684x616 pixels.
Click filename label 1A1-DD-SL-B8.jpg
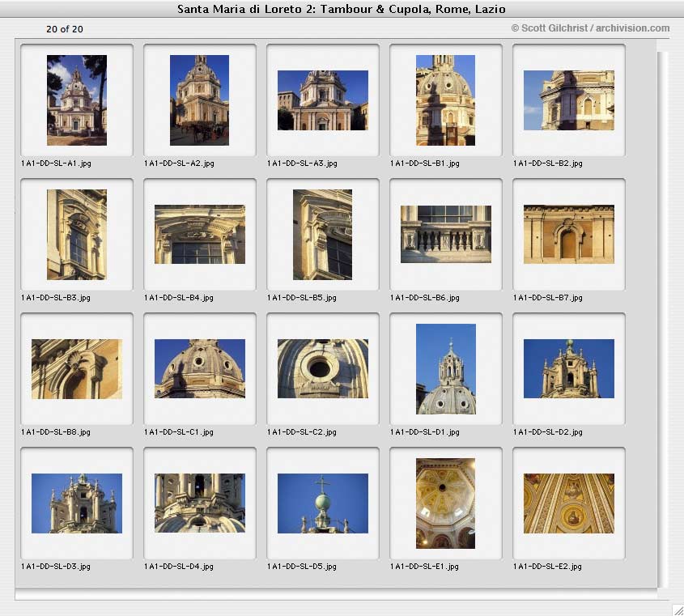(56, 432)
